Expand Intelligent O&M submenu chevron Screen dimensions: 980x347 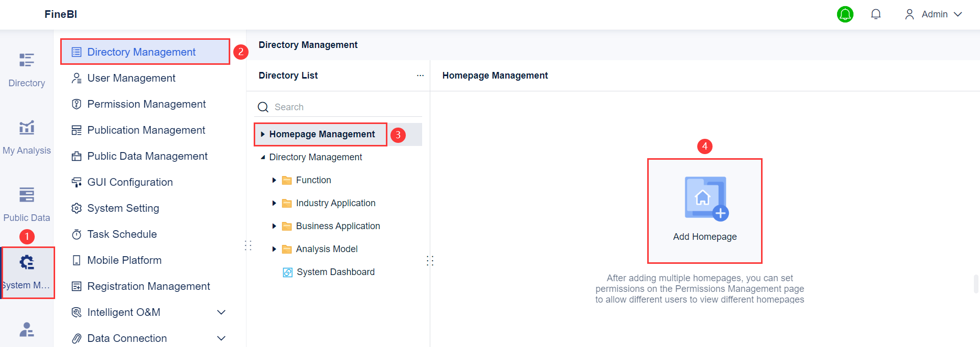[x=222, y=312]
